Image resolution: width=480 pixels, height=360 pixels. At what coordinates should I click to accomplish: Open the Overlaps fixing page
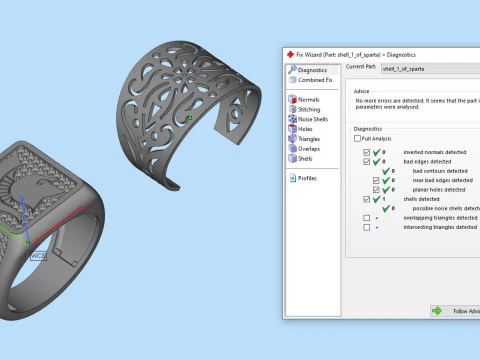coord(304,149)
